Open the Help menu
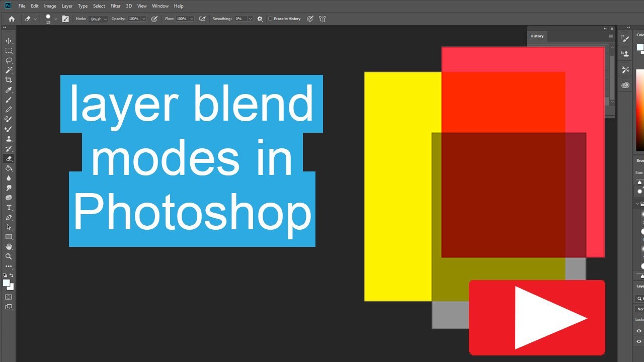This screenshot has width=644, height=362. pos(179,6)
